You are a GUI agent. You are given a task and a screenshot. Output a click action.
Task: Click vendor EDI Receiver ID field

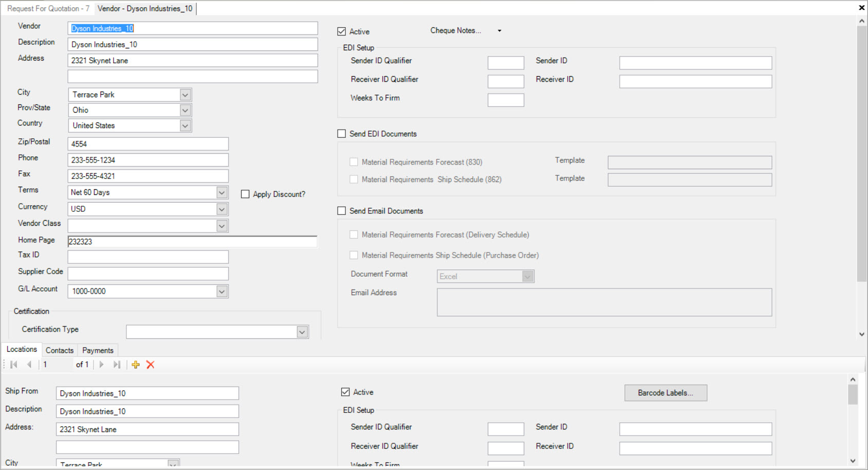coord(695,81)
